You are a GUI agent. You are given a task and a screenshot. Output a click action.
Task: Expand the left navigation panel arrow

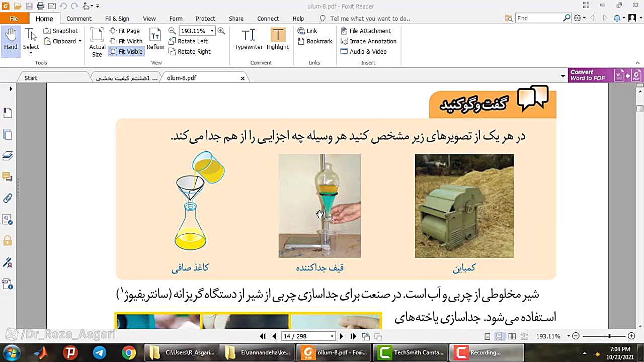[x=11, y=89]
